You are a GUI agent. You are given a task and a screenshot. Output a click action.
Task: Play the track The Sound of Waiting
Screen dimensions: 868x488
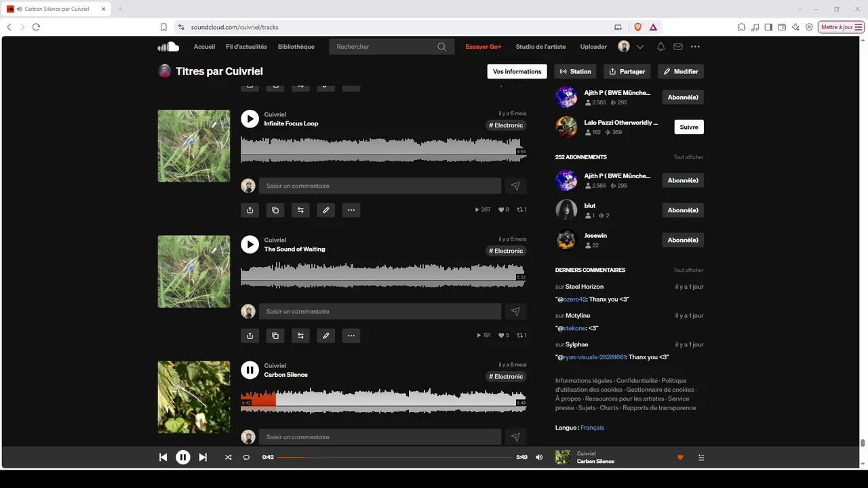[x=250, y=244]
